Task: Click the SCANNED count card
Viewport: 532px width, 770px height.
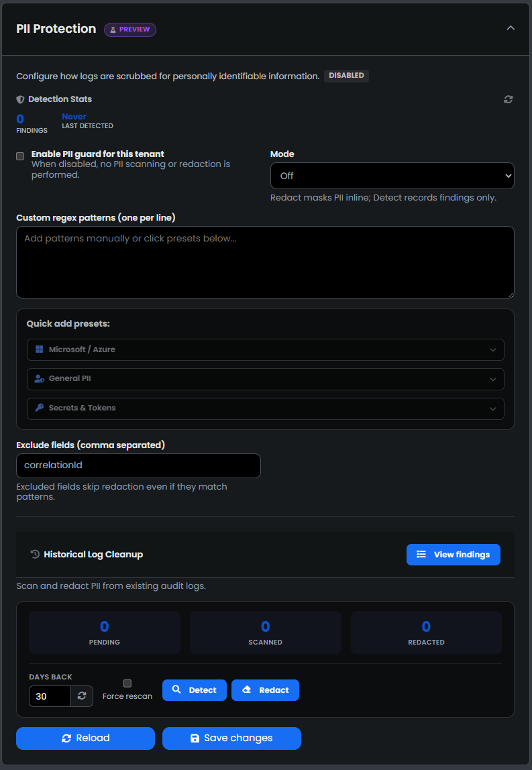Action: (x=265, y=632)
